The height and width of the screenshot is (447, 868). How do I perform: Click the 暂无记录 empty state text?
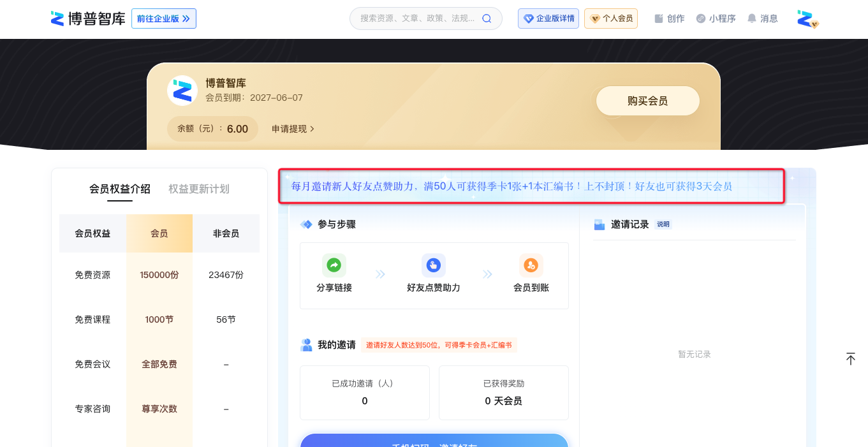[x=695, y=354]
